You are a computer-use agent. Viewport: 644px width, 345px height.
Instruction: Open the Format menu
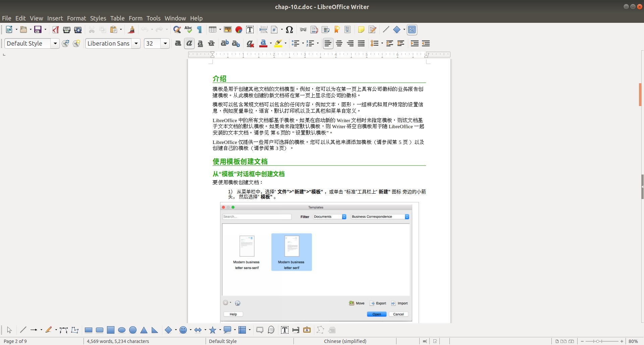click(x=76, y=18)
